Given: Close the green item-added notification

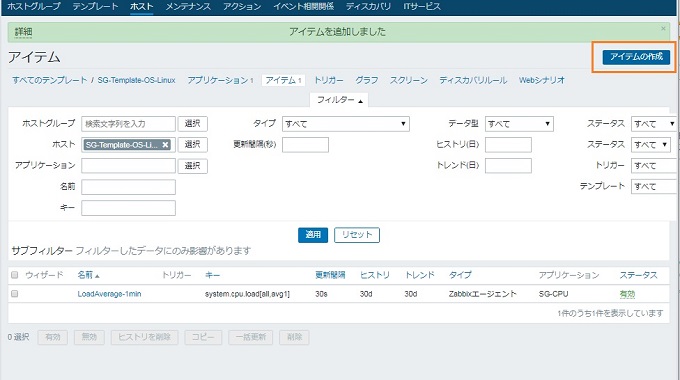Looking at the screenshot, I should [663, 29].
